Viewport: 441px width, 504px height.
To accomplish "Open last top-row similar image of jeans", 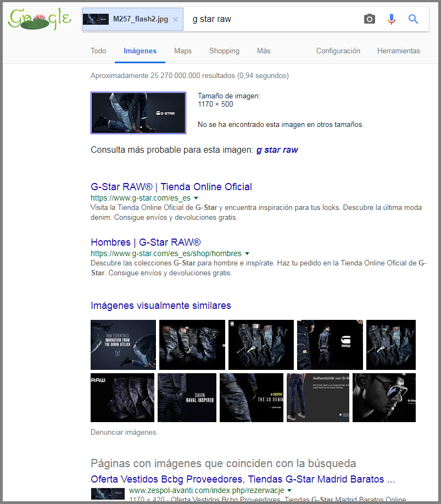I will point(391,345).
